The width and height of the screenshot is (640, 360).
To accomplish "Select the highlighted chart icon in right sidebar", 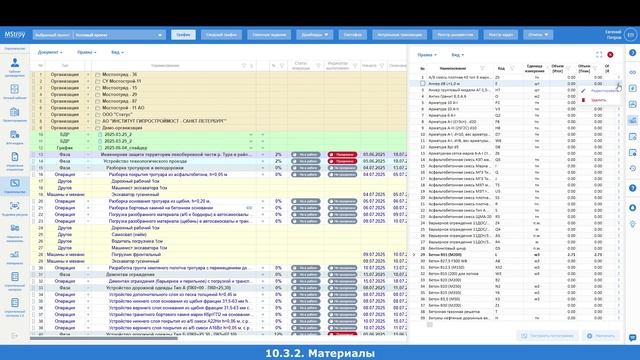I will tap(633, 120).
